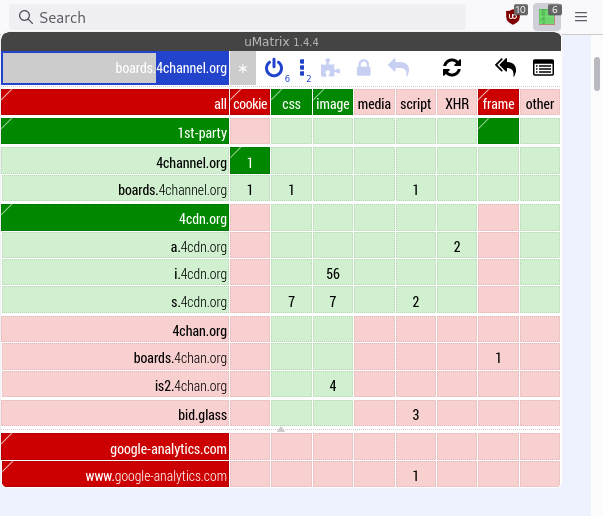Reload the page with the refresh icon
This screenshot has width=603, height=516.
tap(452, 68)
